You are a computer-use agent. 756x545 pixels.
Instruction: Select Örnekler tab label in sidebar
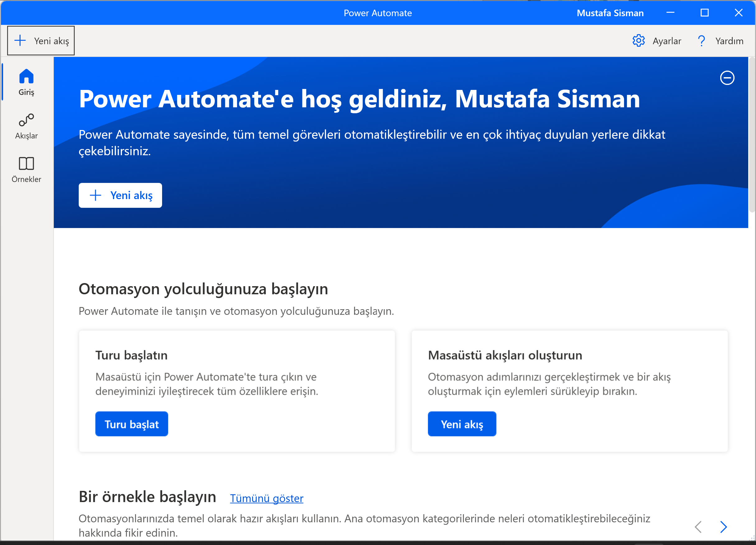click(x=26, y=179)
